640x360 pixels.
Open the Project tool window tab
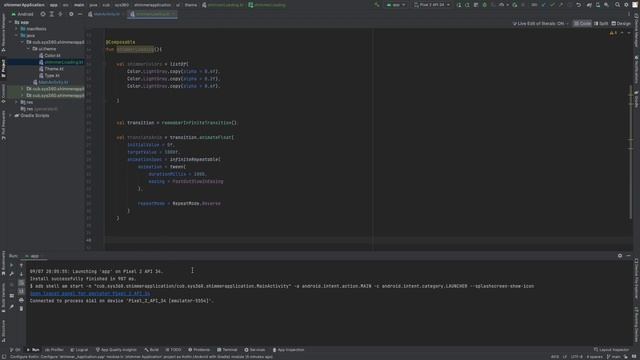(x=3, y=68)
